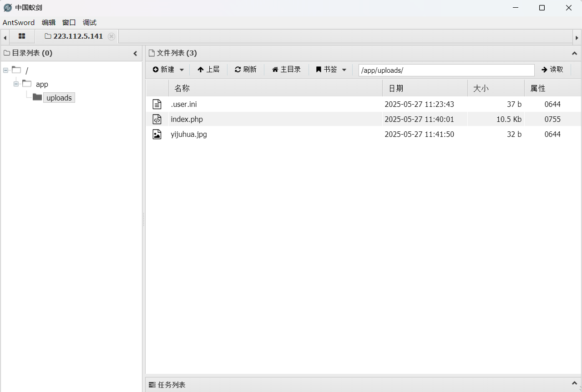Screen dimensions: 582x392
Task: Open the 编辑 menu
Action: [x=49, y=22]
